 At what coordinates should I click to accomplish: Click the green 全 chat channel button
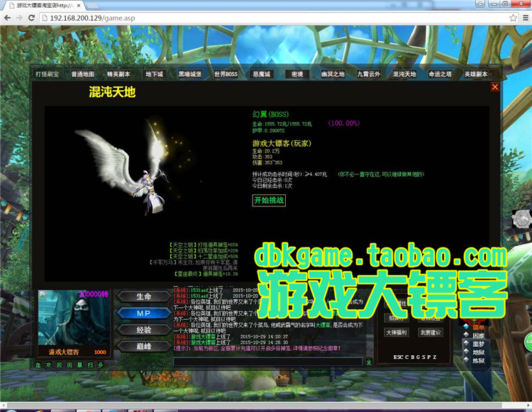tap(369, 362)
